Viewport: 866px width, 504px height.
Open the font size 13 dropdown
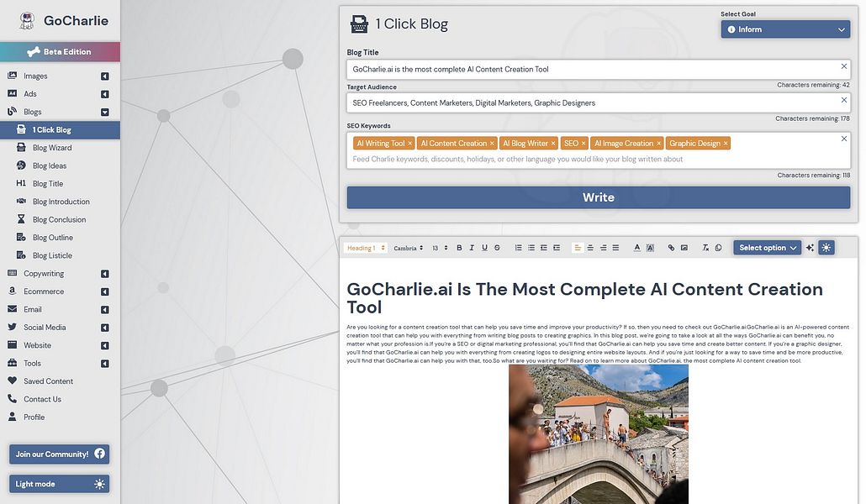pyautogui.click(x=440, y=248)
